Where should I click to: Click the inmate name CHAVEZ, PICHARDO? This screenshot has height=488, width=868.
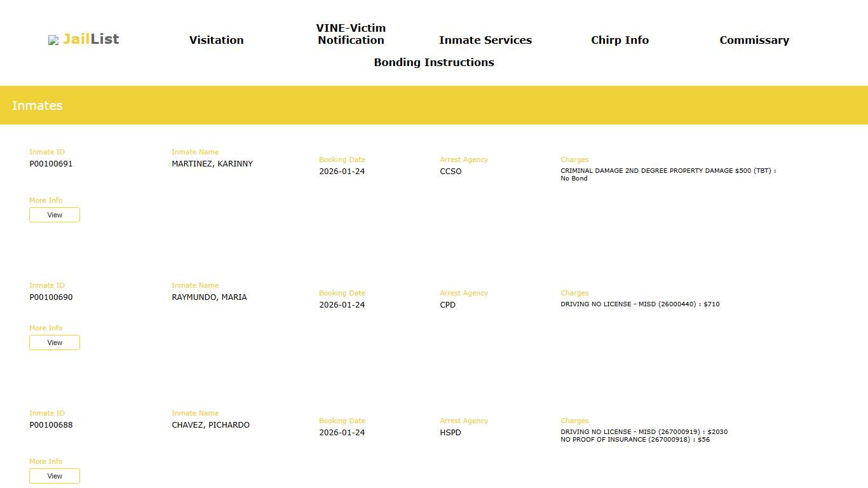point(210,425)
